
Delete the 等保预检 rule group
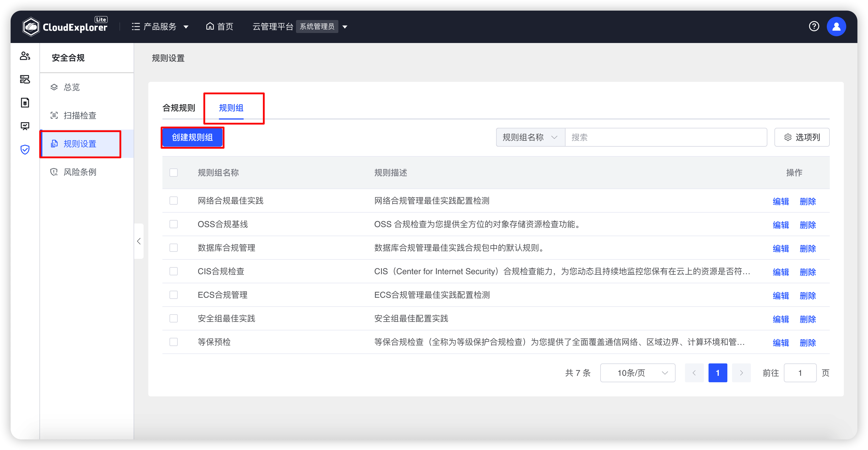808,343
